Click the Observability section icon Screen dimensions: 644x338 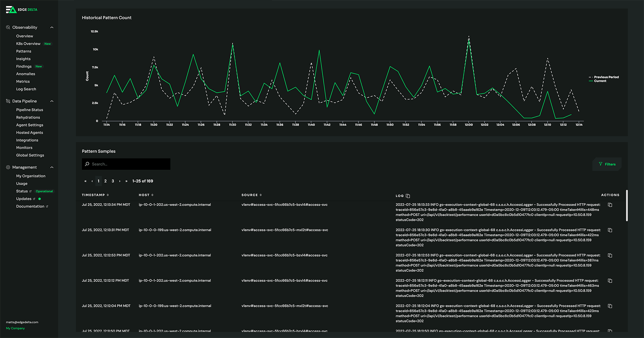8,27
